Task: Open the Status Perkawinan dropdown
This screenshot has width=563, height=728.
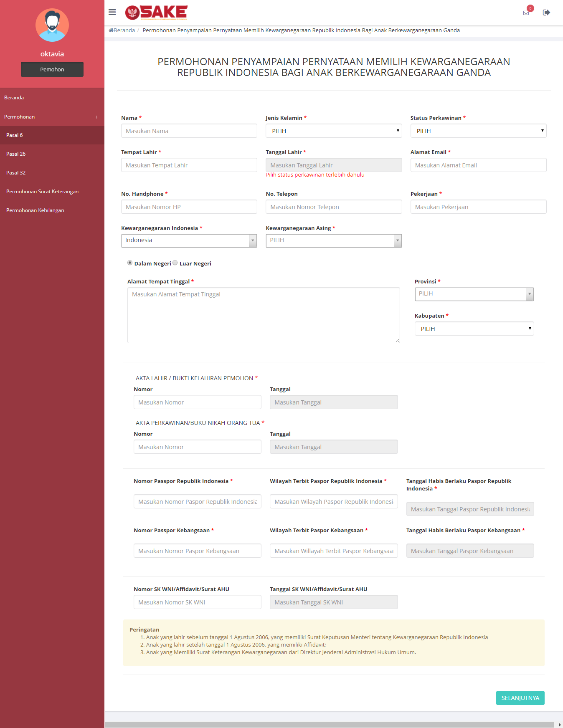Action: (478, 131)
